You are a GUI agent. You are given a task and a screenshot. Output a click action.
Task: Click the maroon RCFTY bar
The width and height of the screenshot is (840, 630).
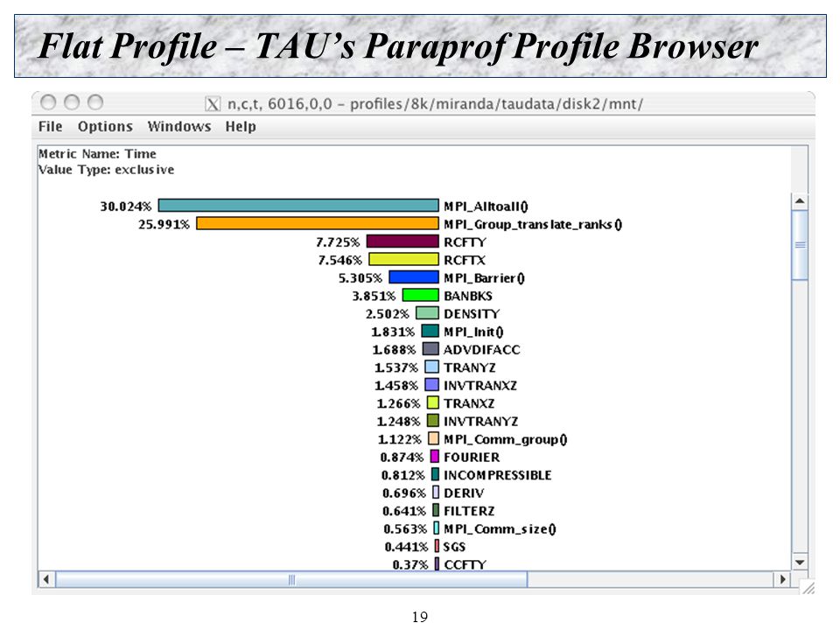[x=402, y=241]
